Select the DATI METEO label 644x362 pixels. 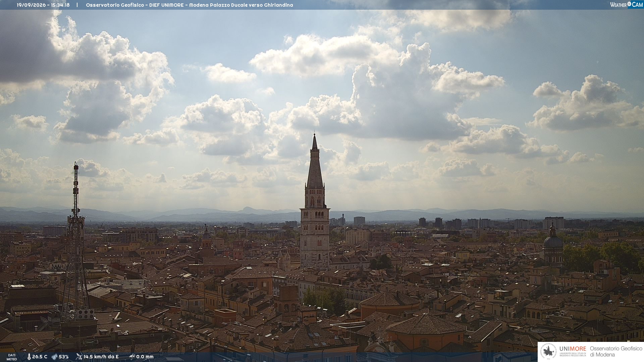pos(12,357)
